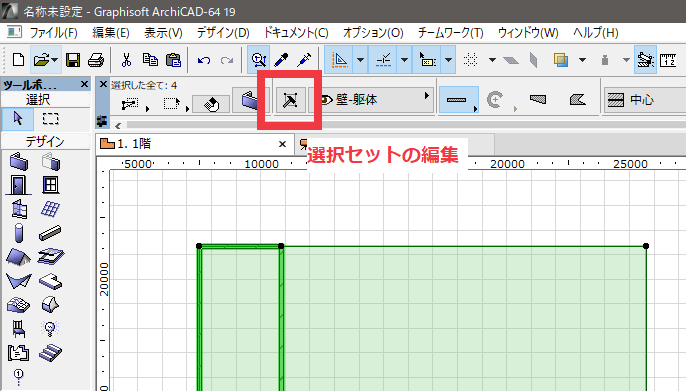The width and height of the screenshot is (686, 391).
Task: Toggle the Marquee selection tool
Action: click(x=50, y=119)
